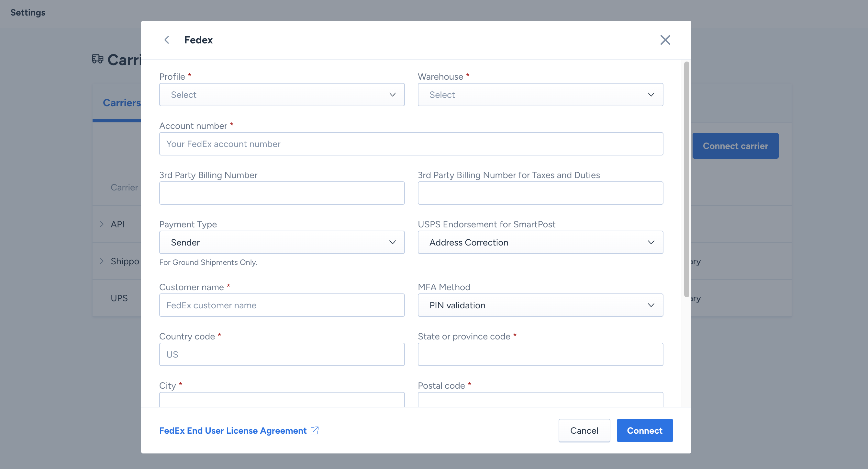Click the Customer name input

point(282,305)
